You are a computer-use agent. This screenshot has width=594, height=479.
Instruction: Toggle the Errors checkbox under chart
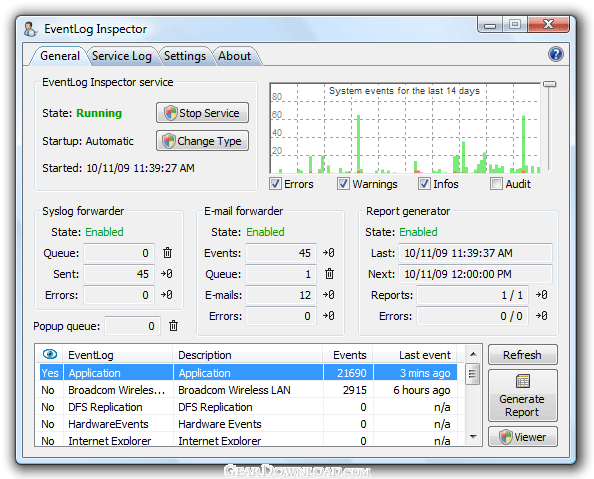(x=275, y=184)
